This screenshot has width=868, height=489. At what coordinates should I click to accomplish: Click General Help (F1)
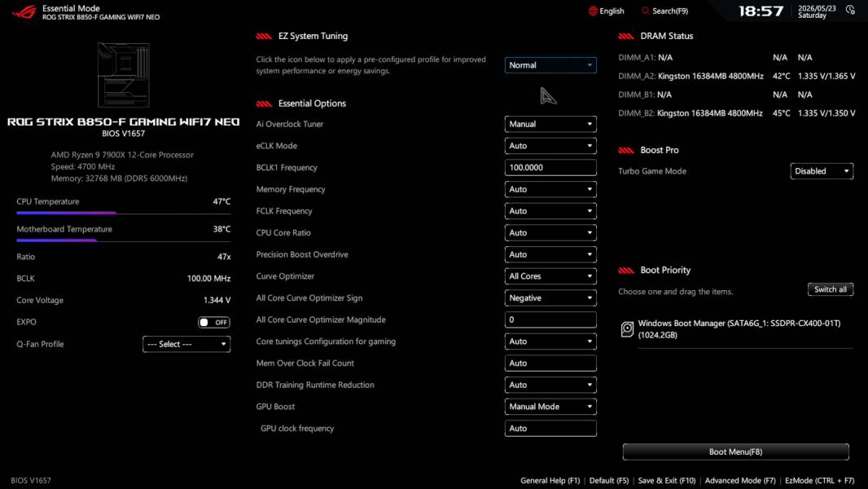point(550,481)
